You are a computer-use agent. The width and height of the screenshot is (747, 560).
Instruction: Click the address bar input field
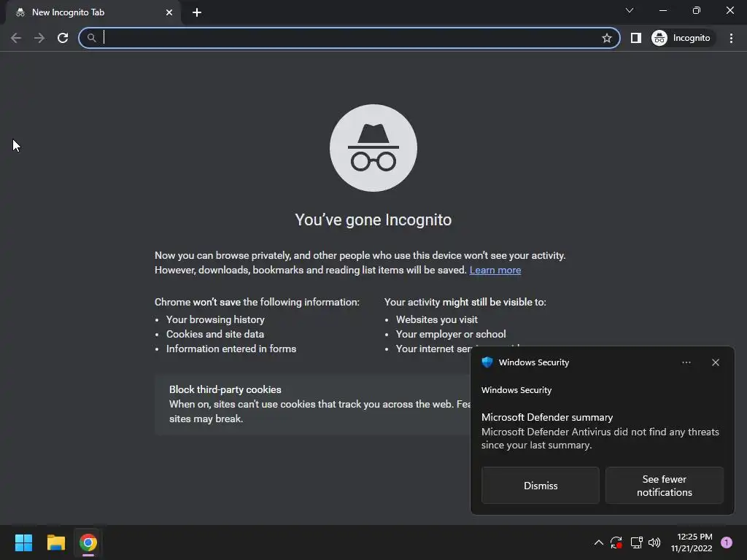tap(349, 38)
